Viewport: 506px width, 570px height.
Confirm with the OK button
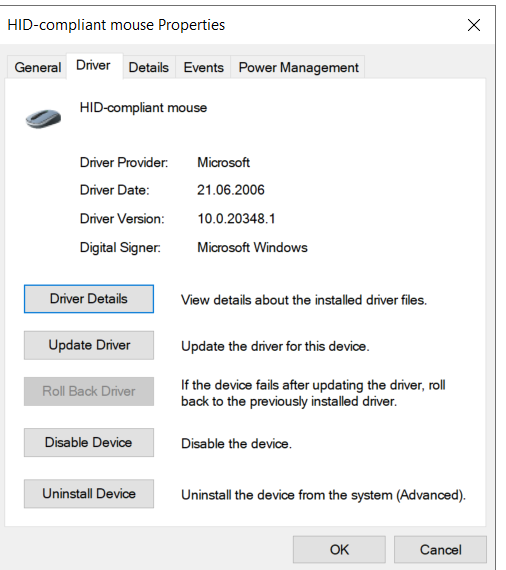[339, 549]
